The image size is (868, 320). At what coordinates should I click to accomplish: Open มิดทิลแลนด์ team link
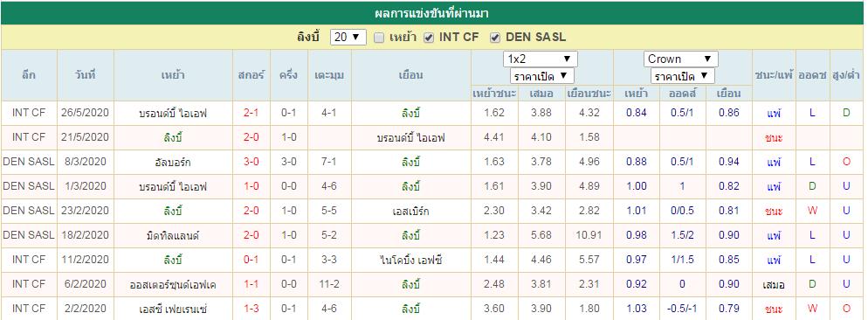point(173,236)
